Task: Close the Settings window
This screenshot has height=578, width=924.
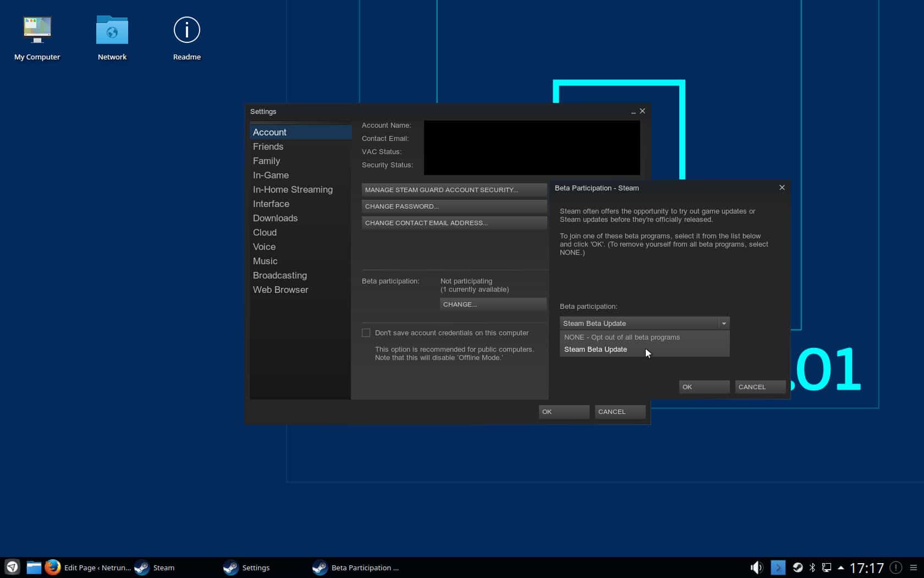Action: coord(642,111)
